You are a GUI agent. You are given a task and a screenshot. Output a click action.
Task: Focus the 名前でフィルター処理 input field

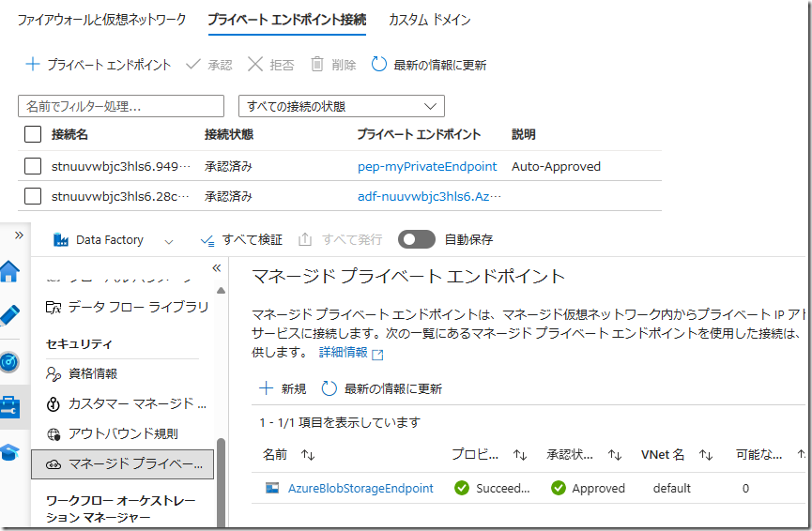121,106
